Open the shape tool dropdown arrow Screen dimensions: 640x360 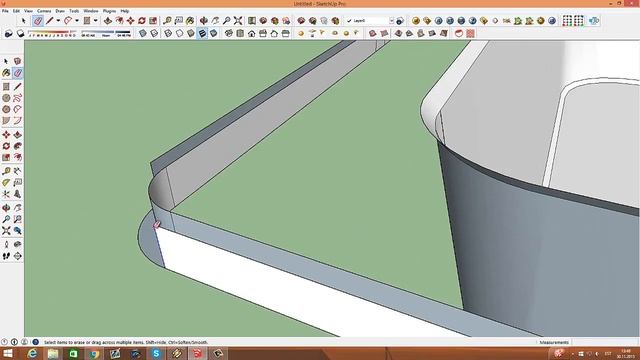(96, 20)
